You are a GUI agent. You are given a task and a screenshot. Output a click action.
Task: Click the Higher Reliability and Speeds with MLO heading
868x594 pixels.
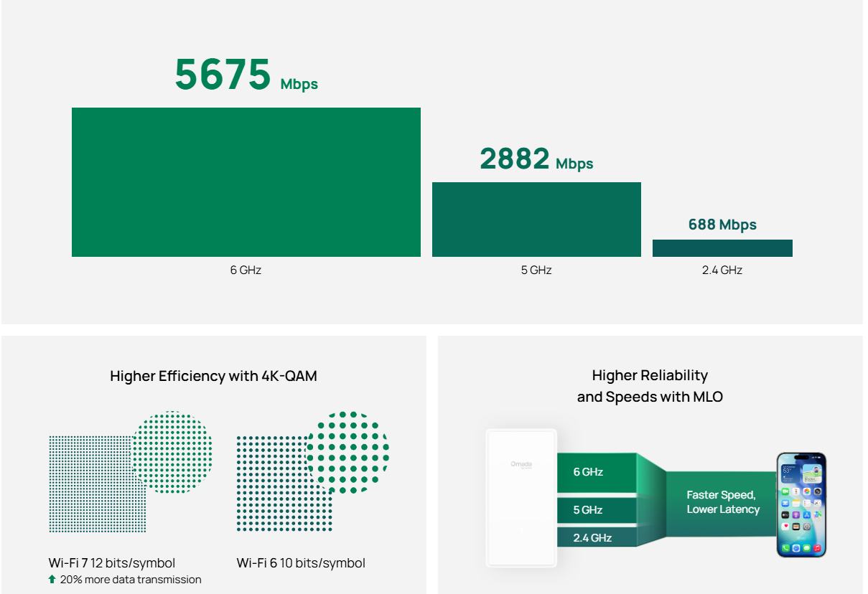650,386
